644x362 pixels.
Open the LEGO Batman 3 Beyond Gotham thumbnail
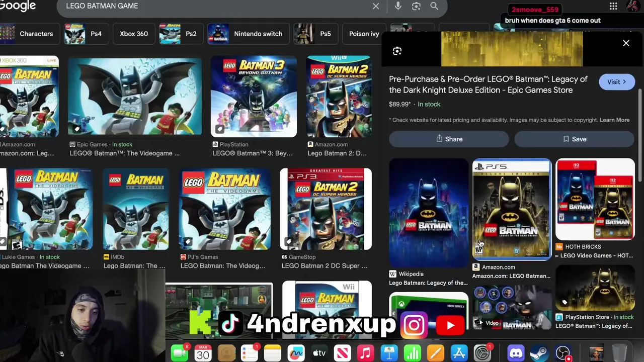tap(254, 97)
